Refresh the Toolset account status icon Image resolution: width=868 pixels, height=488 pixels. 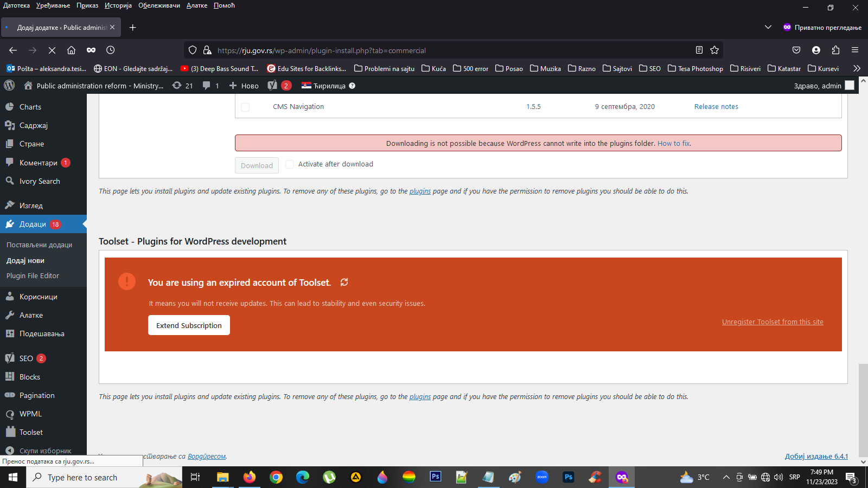[x=344, y=282]
